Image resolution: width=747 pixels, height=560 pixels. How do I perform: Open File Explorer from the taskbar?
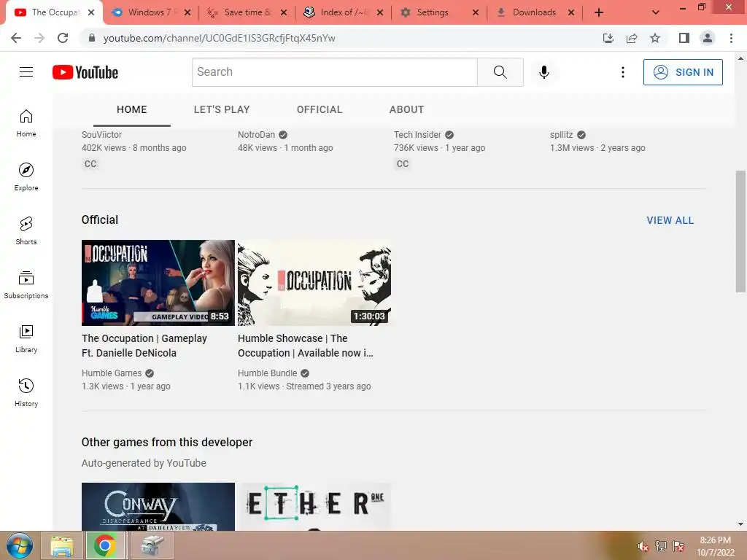pos(62,545)
